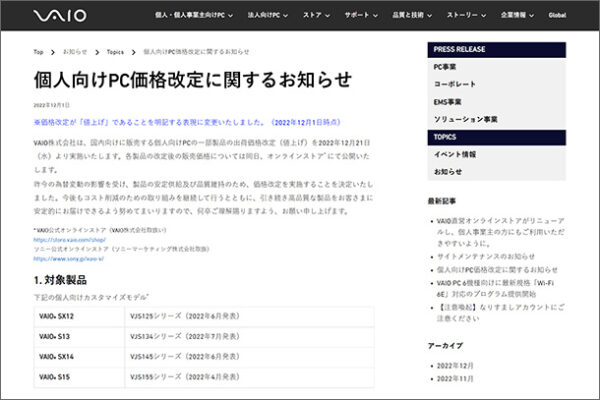Open the VAIO直営オンラインストア renewal article

pos(501,232)
